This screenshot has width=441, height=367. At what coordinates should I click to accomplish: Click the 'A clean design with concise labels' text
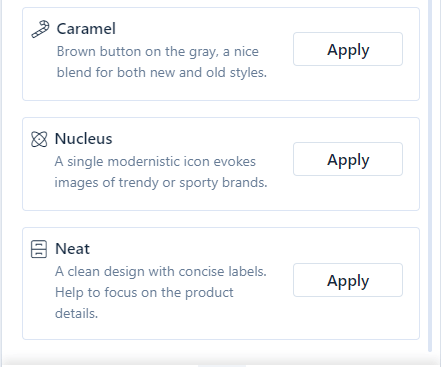(x=161, y=272)
